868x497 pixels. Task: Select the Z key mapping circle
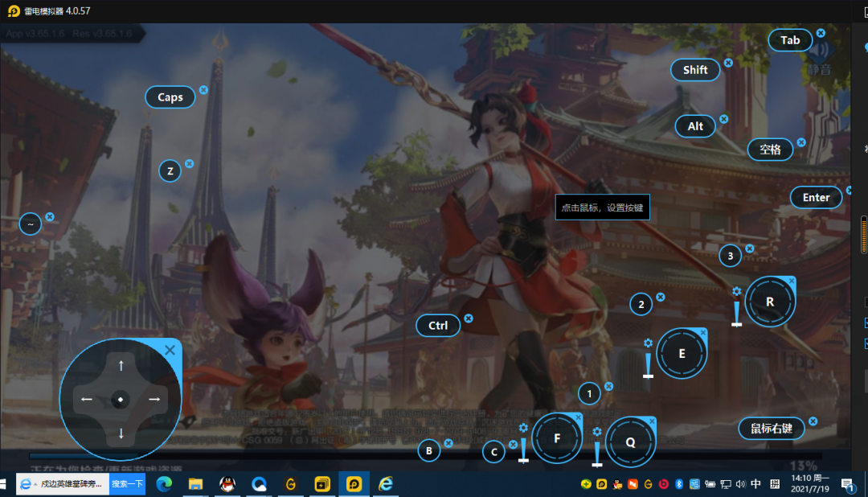pyautogui.click(x=170, y=170)
